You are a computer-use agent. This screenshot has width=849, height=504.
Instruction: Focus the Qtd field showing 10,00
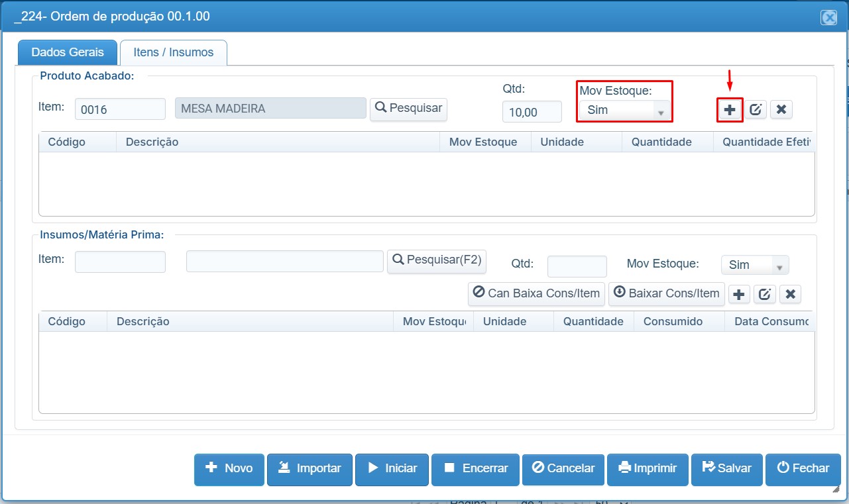point(532,111)
